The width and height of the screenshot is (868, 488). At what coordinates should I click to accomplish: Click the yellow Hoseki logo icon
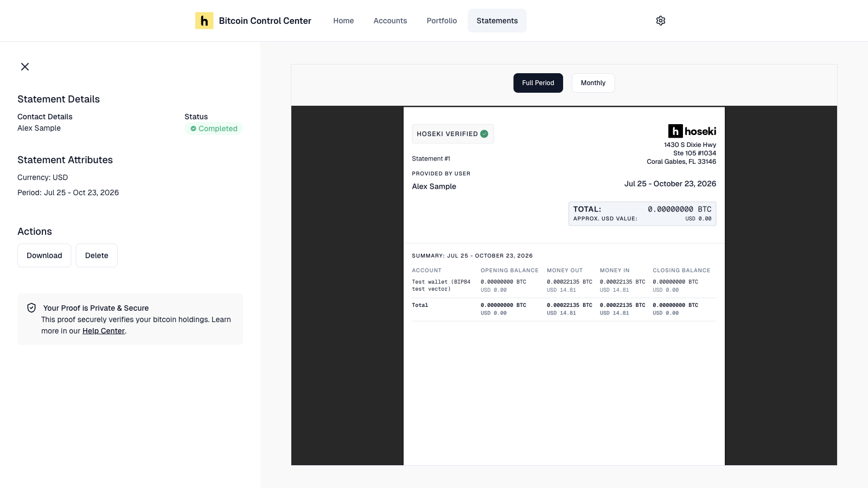(x=204, y=21)
